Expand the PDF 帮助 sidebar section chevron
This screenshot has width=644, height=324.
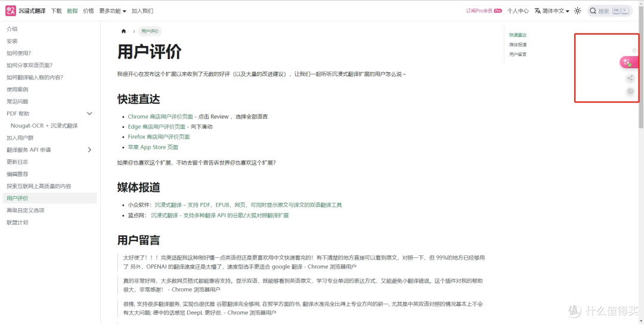[x=89, y=113]
